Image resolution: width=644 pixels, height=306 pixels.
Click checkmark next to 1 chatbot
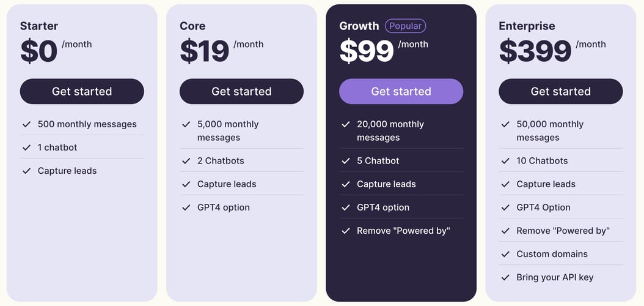(27, 147)
